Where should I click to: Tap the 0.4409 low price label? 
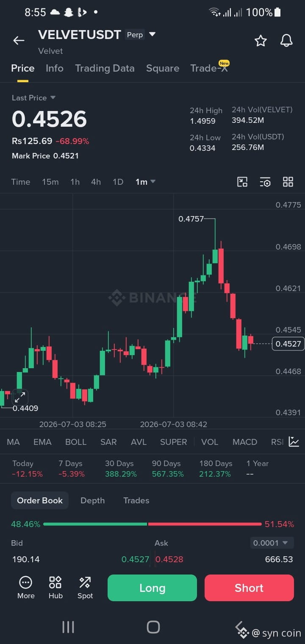click(x=25, y=408)
